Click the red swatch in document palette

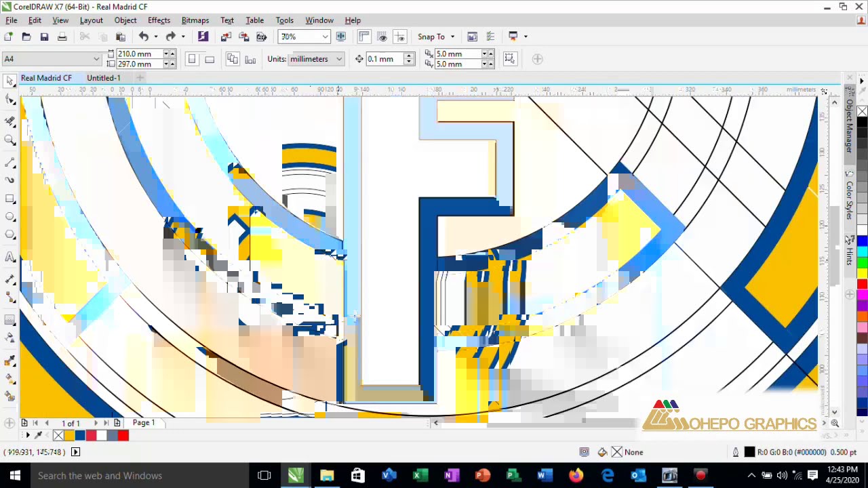tap(123, 436)
